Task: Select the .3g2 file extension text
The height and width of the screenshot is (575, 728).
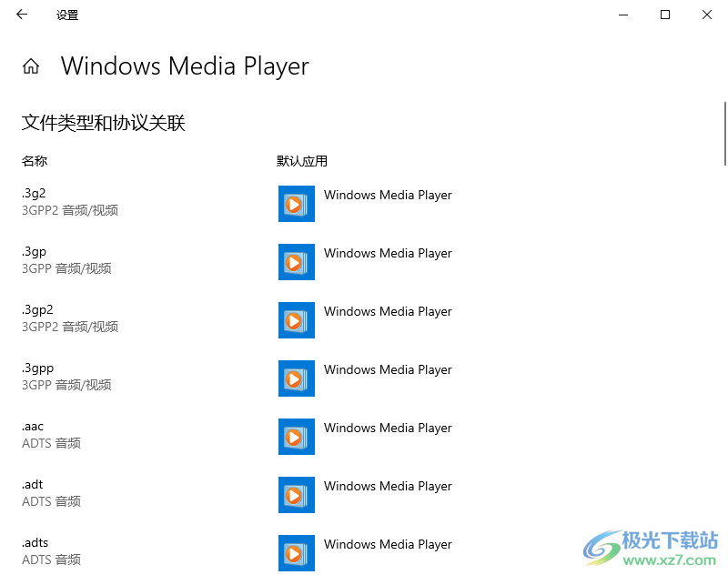Action: click(34, 194)
